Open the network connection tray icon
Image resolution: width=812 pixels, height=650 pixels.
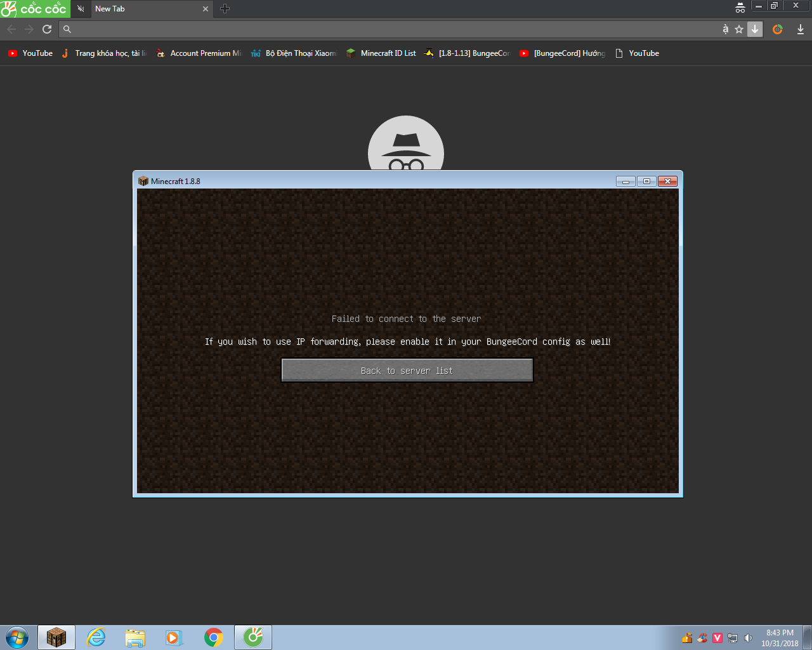[x=733, y=638]
